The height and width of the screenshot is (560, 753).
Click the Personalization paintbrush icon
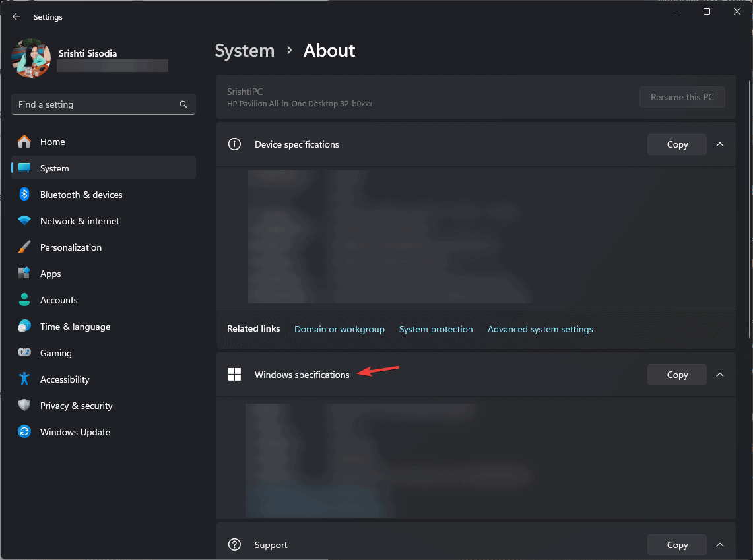(24, 247)
